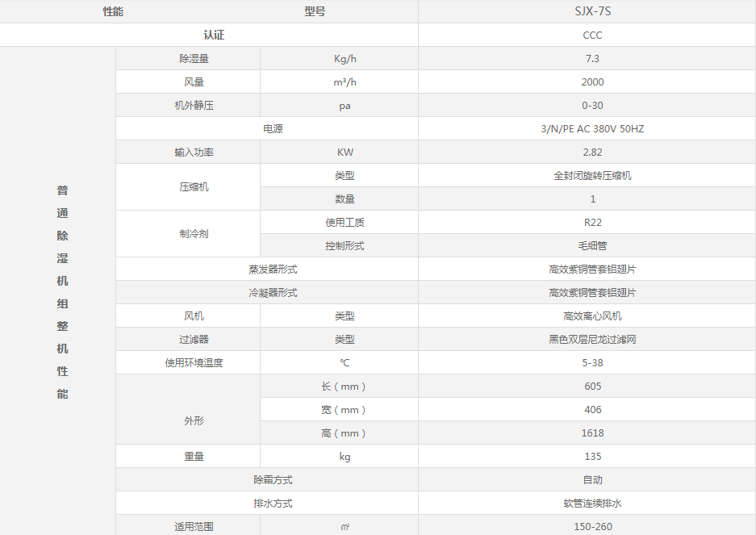
Task: Click the 软管连续排水 drainage cell
Action: pos(591,503)
